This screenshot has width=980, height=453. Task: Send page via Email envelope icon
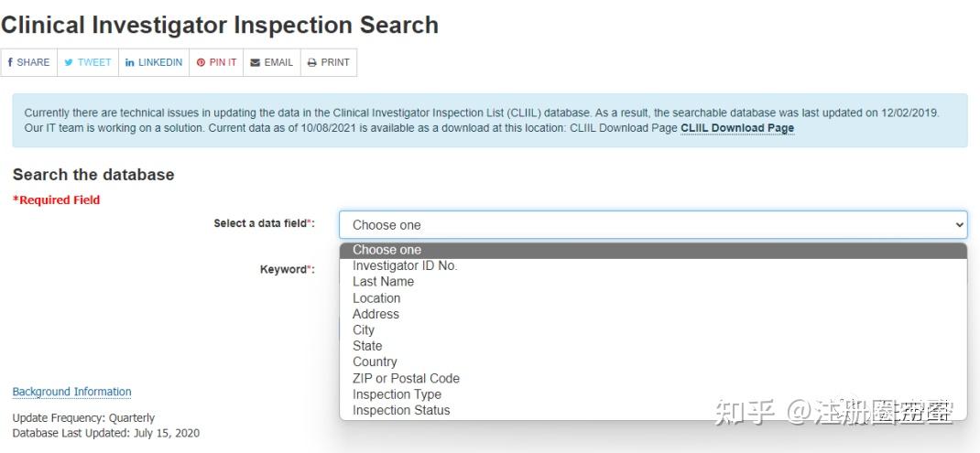tap(256, 62)
